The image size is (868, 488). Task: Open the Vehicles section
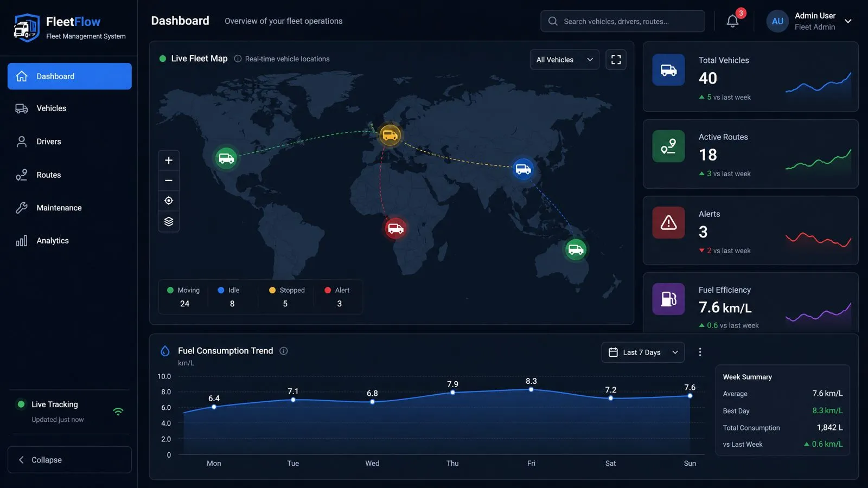click(x=69, y=108)
